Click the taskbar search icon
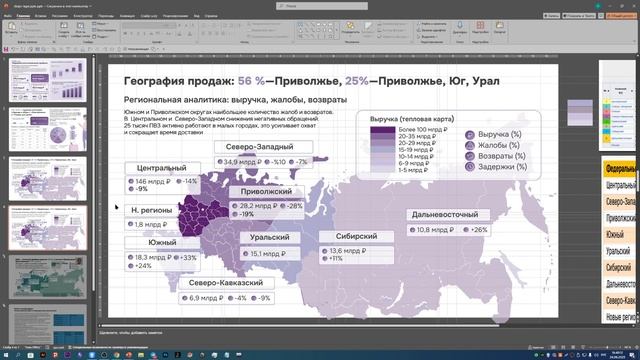 [x=18, y=355]
